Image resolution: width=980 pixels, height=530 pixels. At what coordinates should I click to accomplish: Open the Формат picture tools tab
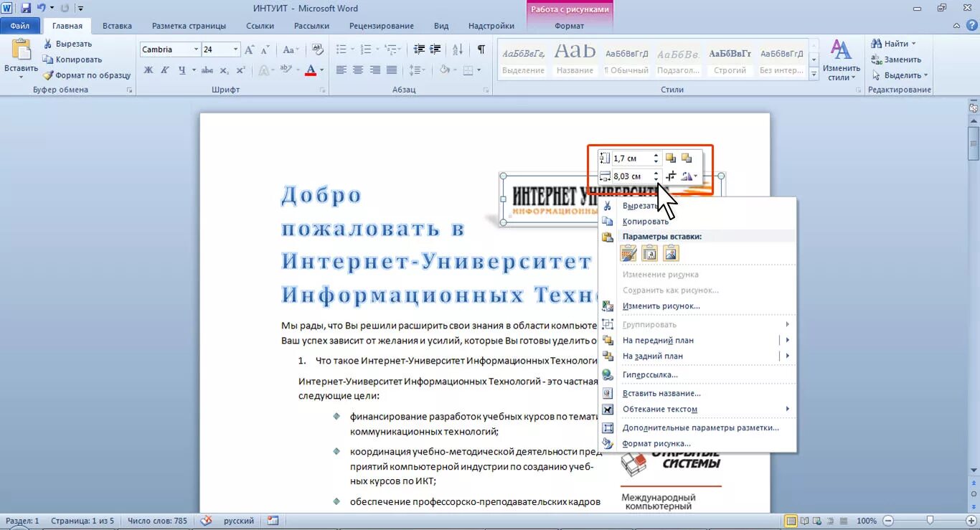pyautogui.click(x=570, y=26)
